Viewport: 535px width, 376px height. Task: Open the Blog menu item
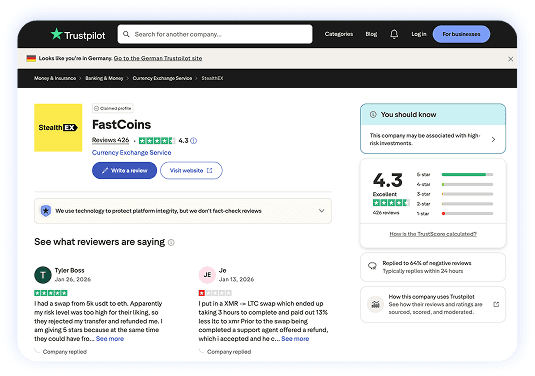(x=371, y=34)
